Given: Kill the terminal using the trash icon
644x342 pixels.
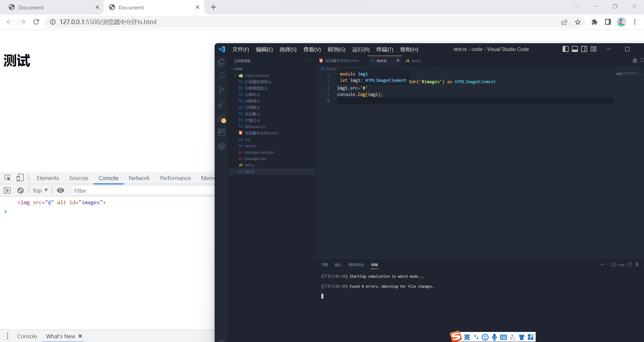Looking at the screenshot, I should tap(637, 265).
